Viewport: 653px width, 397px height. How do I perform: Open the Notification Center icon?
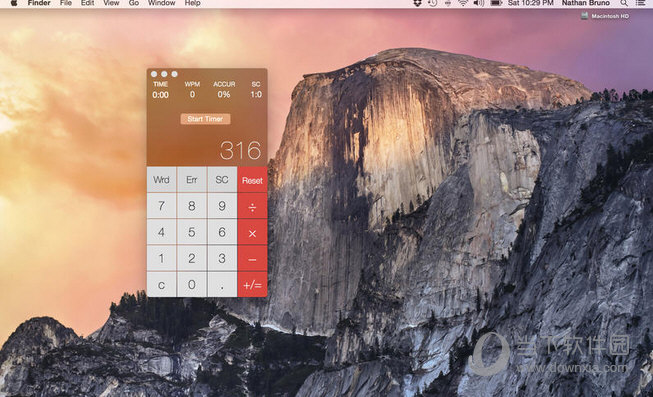pos(641,3)
